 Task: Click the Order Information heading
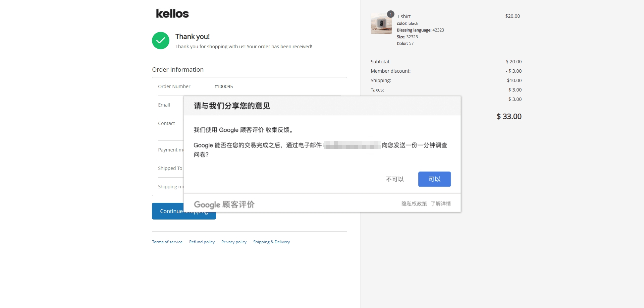pos(178,70)
